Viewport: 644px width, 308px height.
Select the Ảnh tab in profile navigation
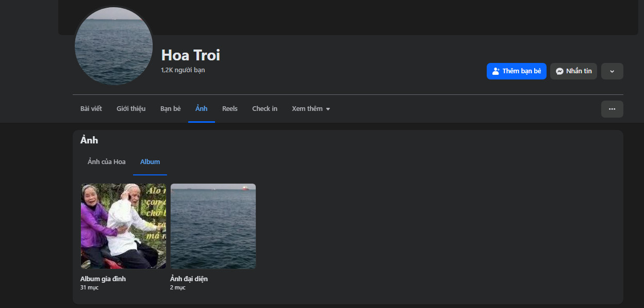[201, 109]
